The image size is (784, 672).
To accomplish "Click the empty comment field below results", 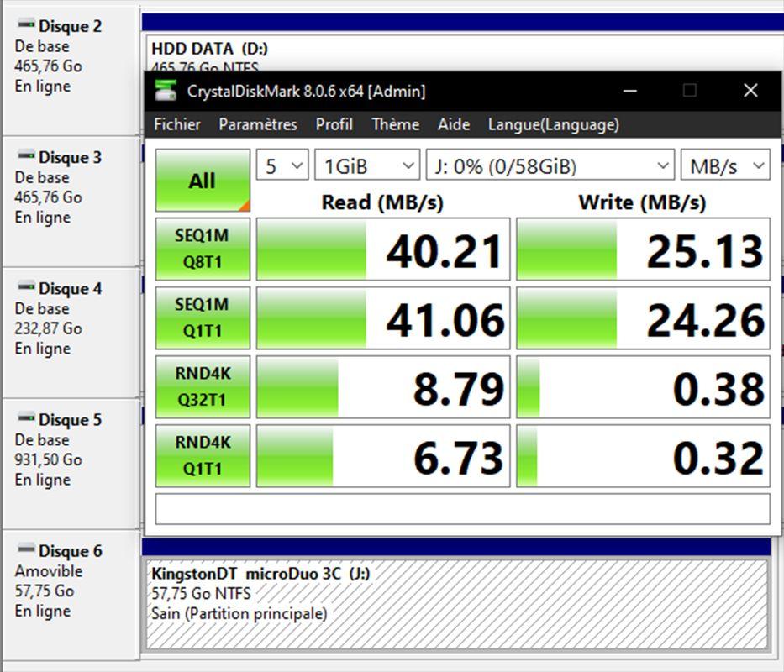I will coord(462,509).
